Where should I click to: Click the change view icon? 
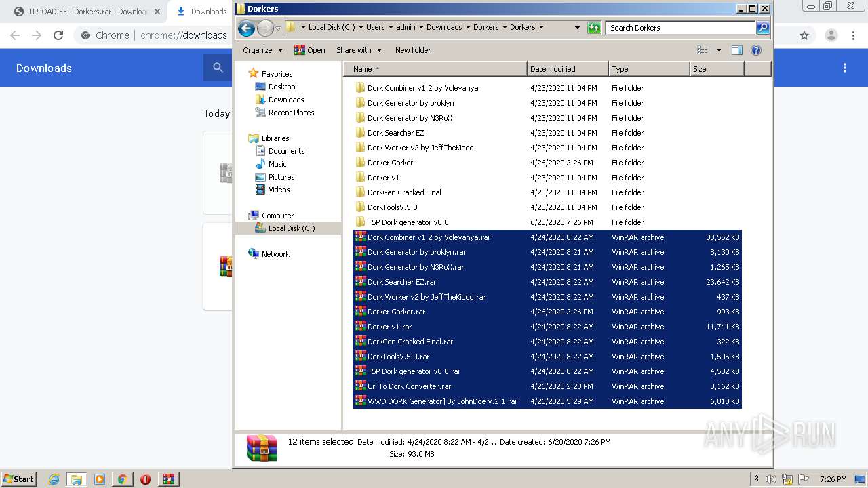(703, 50)
